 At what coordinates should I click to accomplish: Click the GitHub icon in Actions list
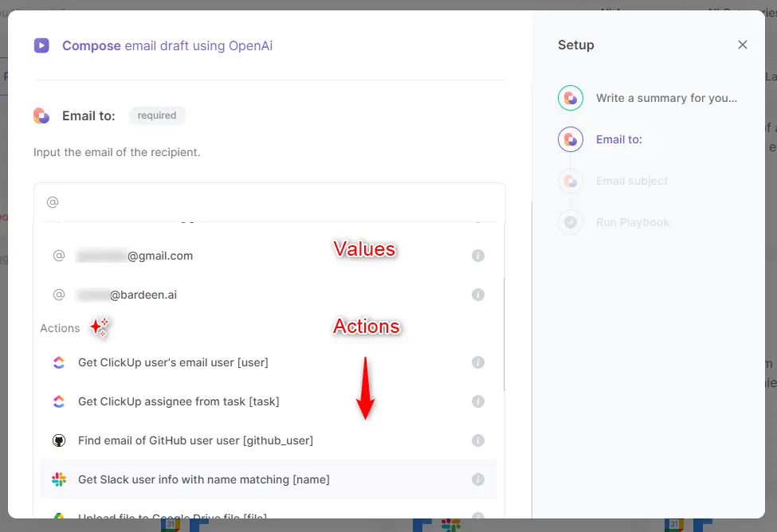click(x=59, y=440)
